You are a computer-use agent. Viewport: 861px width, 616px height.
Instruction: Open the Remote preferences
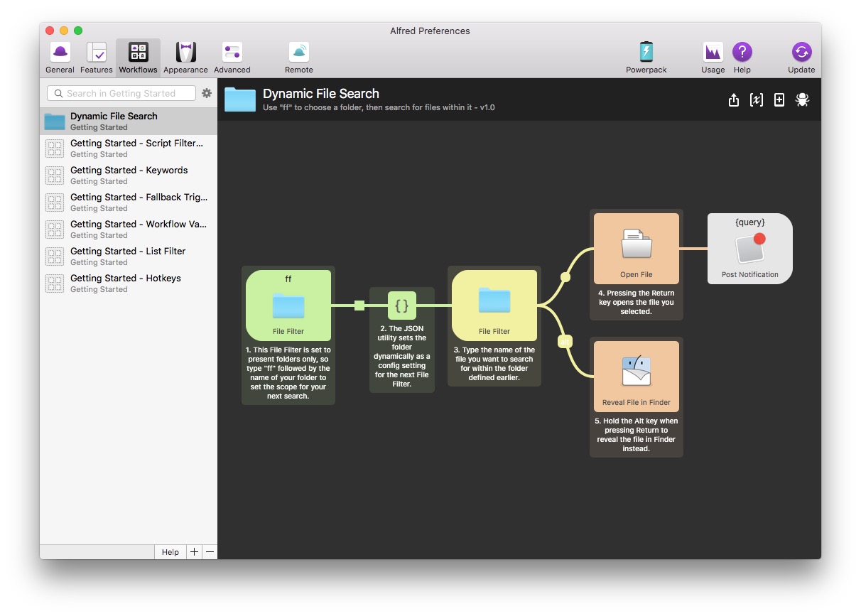pos(298,57)
